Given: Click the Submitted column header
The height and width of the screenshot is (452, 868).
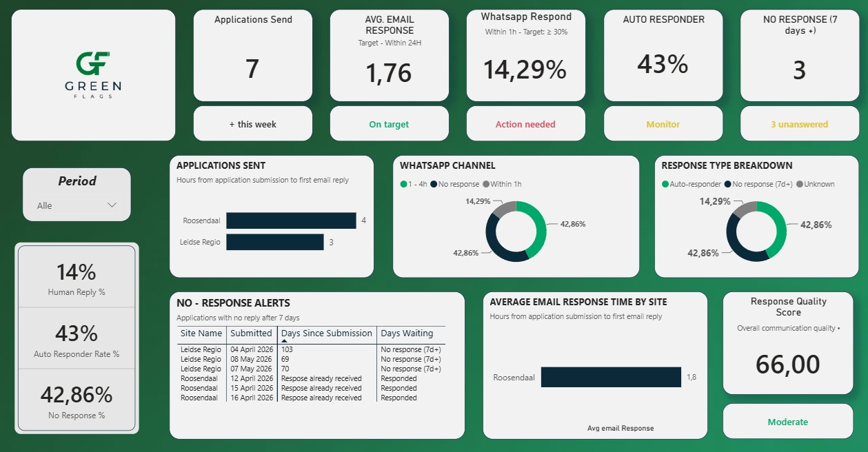Looking at the screenshot, I should pyautogui.click(x=251, y=333).
